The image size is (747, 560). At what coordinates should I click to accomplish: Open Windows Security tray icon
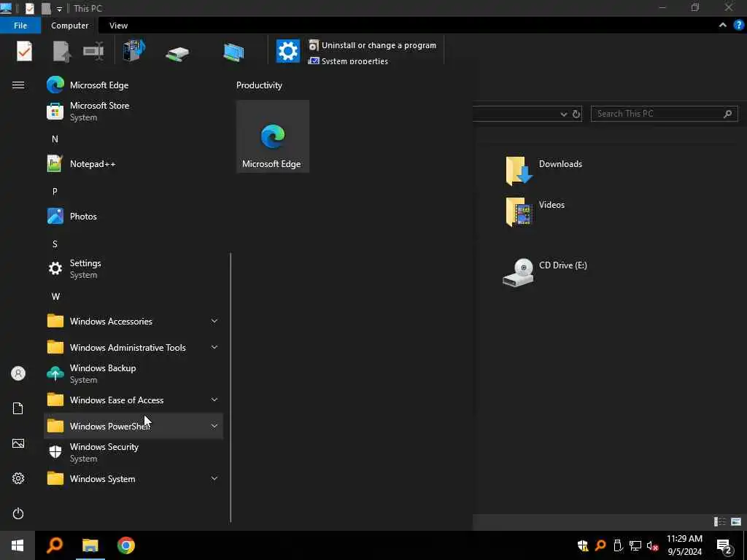pyautogui.click(x=583, y=545)
